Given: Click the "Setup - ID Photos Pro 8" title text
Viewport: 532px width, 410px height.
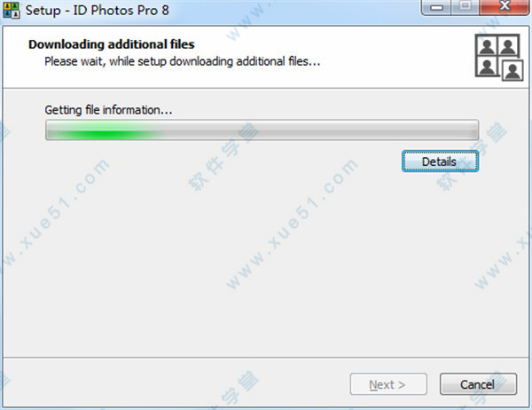Looking at the screenshot, I should [x=97, y=10].
